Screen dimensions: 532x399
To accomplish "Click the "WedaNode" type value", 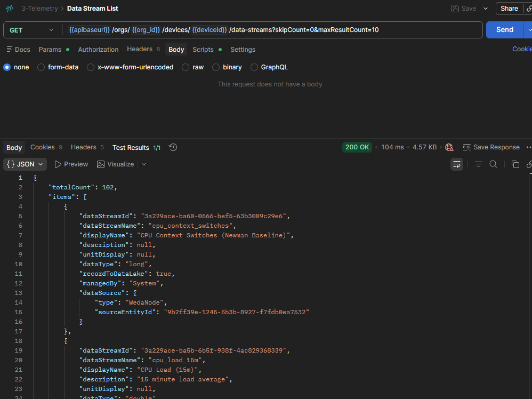I will tap(144, 302).
